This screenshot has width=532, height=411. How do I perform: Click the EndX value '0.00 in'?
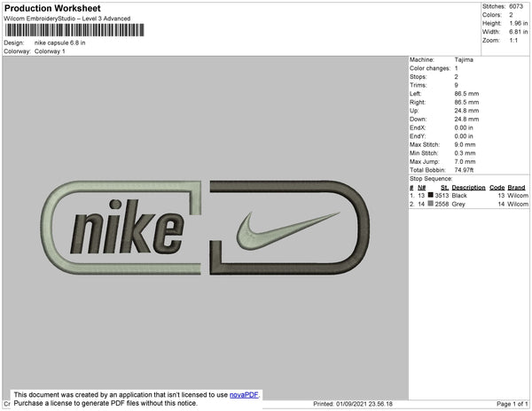464,128
